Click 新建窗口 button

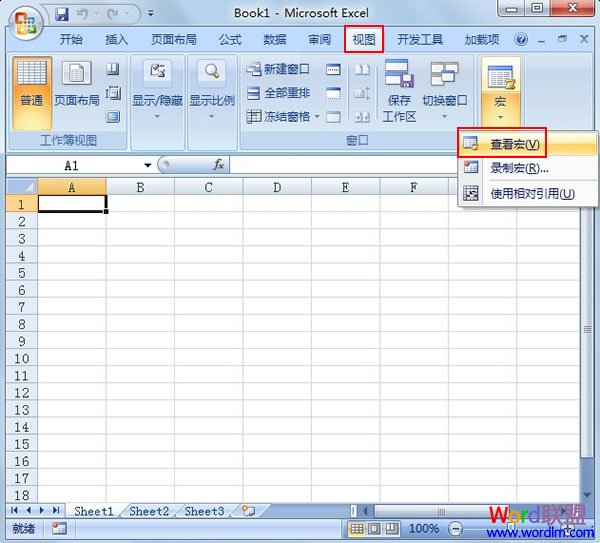tap(278, 69)
